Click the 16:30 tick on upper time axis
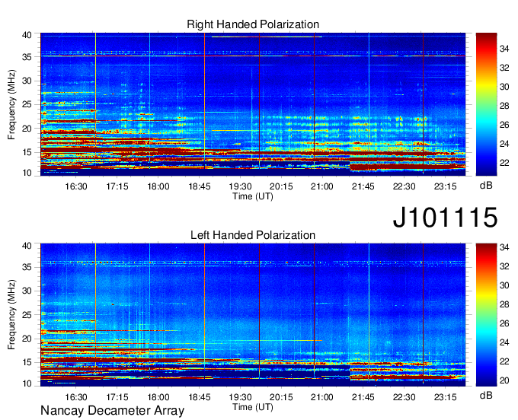Image resolution: width=518 pixels, height=420 pixels. tap(76, 186)
